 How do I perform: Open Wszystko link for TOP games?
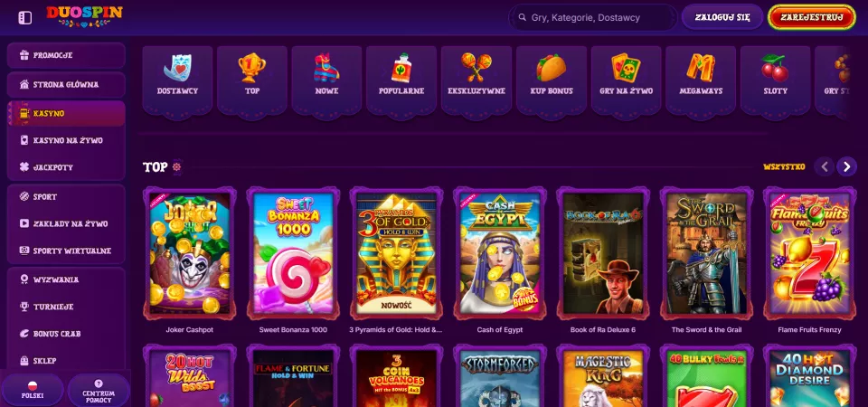784,166
